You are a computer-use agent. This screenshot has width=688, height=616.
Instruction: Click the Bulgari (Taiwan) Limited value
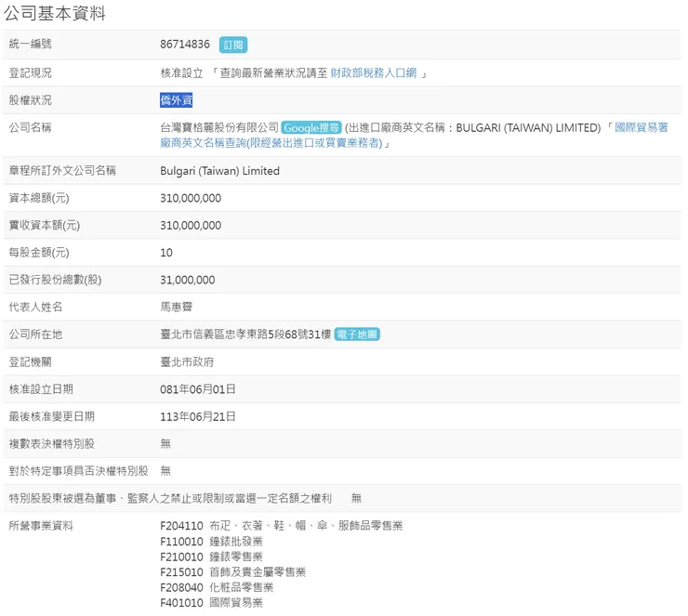(x=219, y=171)
